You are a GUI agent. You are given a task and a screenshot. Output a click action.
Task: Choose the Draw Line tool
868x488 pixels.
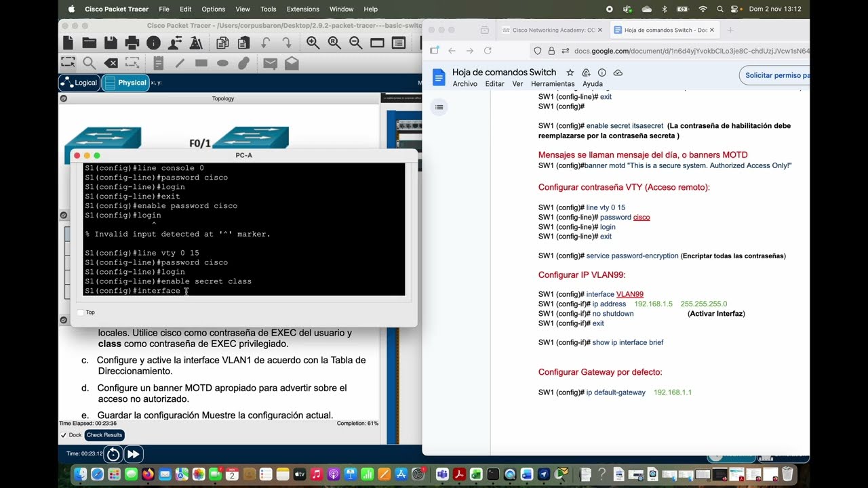tap(180, 63)
